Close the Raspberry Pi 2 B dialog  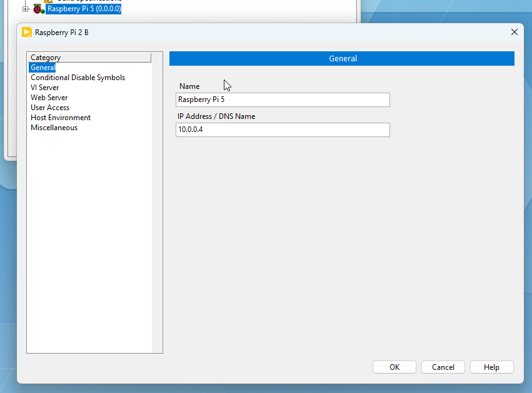(x=514, y=32)
